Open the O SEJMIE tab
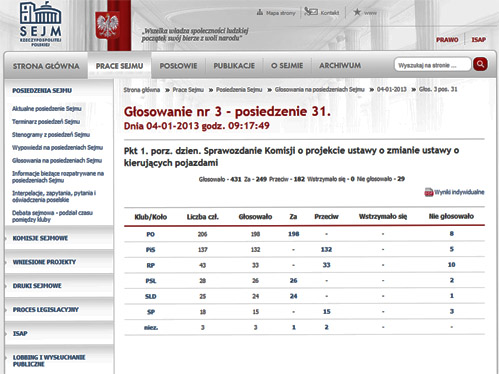 287,66
